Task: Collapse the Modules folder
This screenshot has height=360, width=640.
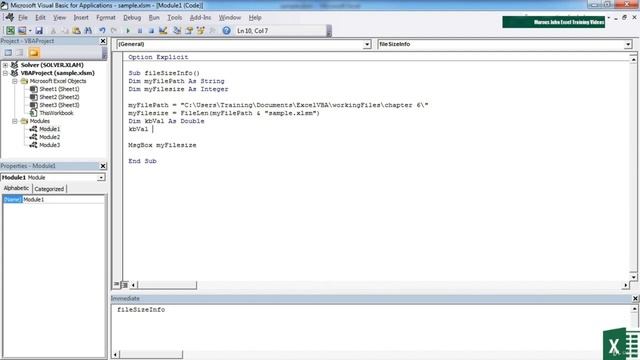Action: point(15,121)
